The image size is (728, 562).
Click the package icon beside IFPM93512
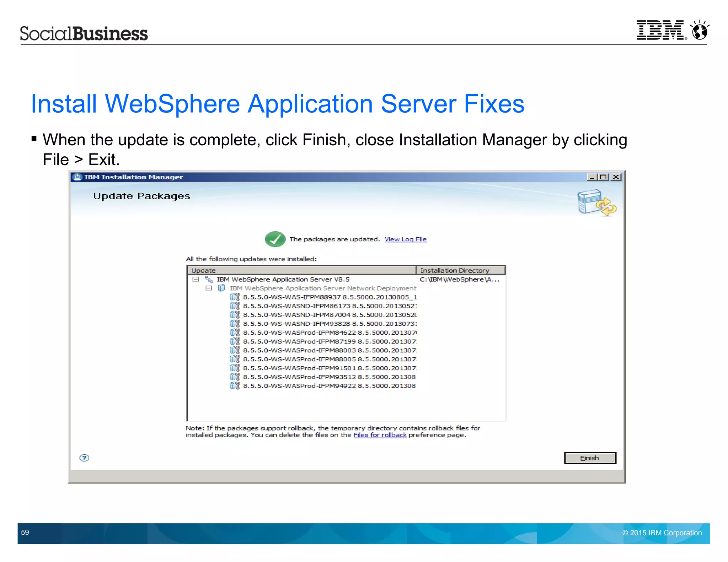point(235,377)
